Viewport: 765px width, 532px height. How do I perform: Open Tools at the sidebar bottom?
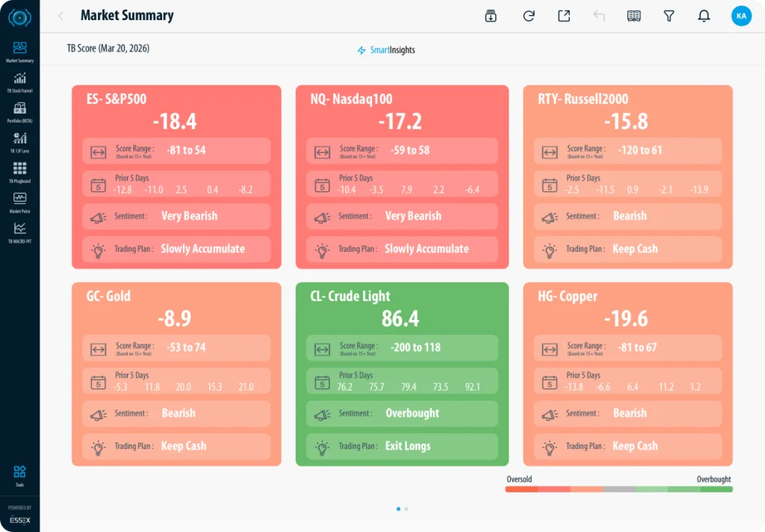(19, 473)
